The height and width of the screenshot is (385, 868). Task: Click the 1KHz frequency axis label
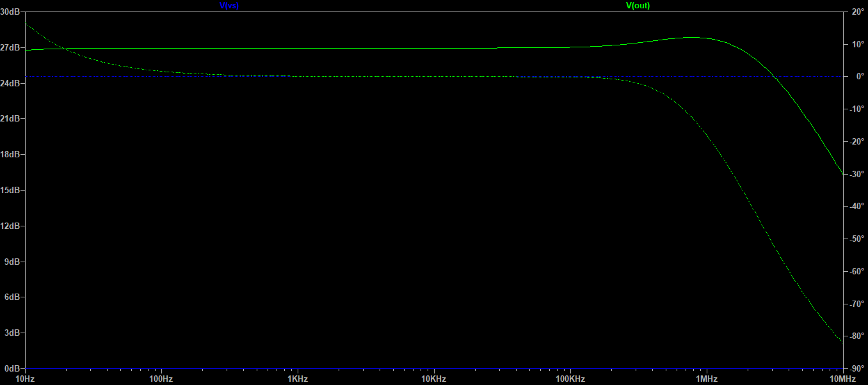[x=298, y=379]
